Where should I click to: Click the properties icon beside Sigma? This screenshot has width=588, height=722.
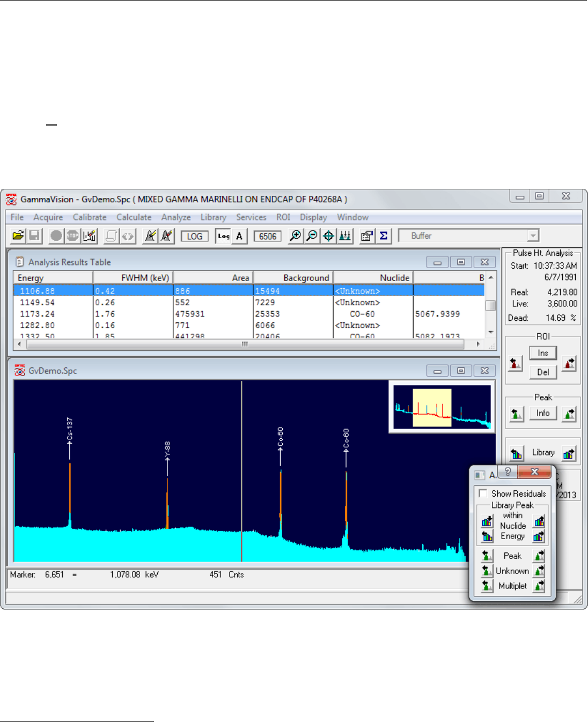click(x=367, y=236)
